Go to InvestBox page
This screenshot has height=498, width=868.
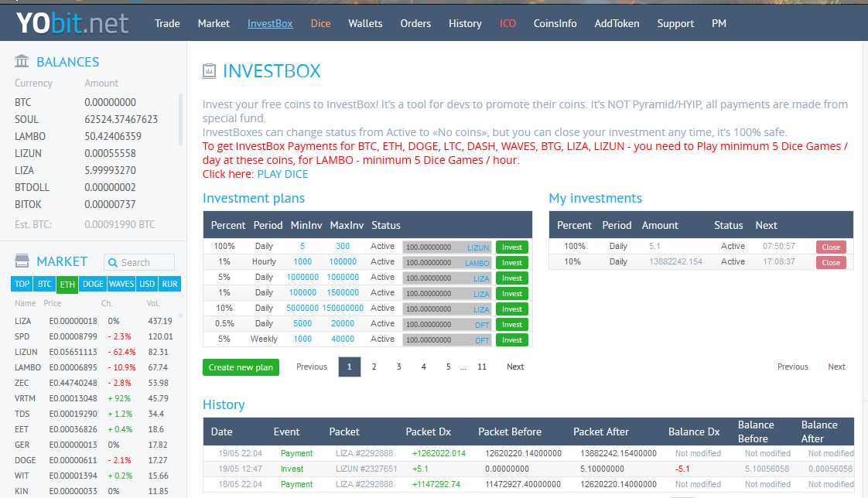270,23
